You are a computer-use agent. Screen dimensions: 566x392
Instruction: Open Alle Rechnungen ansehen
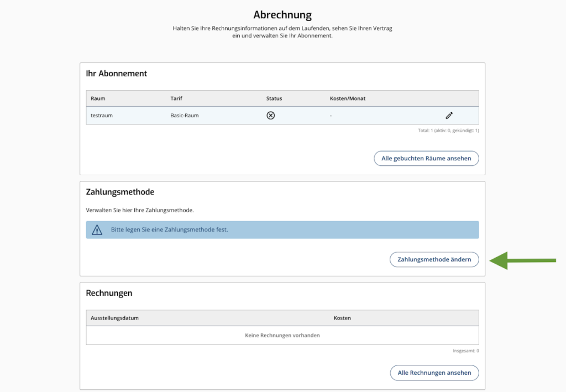pyautogui.click(x=434, y=373)
